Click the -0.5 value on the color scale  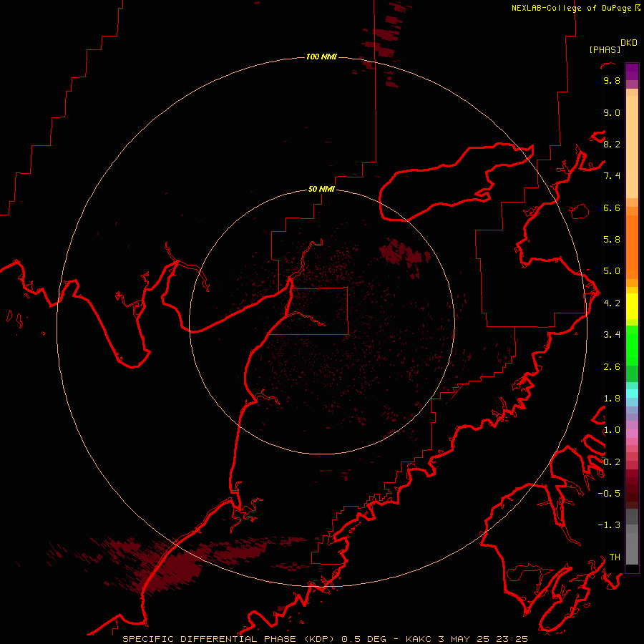point(609,494)
